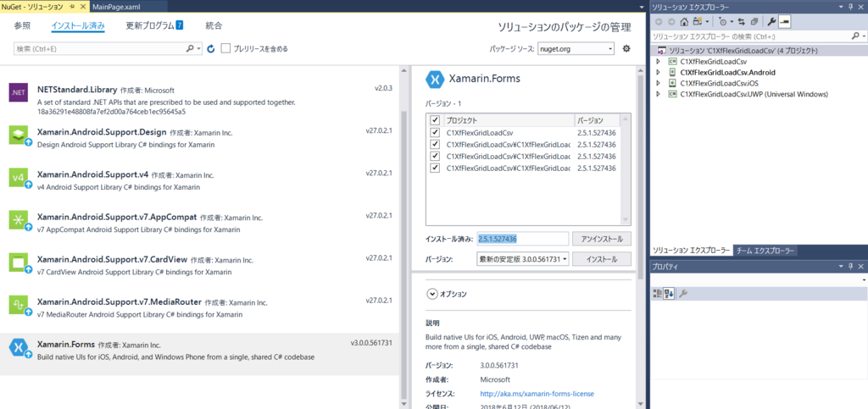Click the Forward arrow in Solution Explorer toolbar

tap(671, 22)
